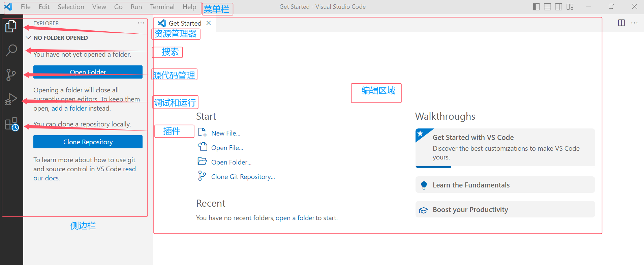The width and height of the screenshot is (644, 265).
Task: Select the Get Started tab
Action: click(x=184, y=23)
